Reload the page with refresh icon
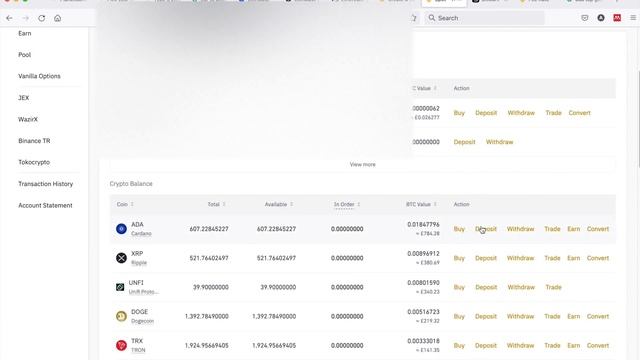The image size is (640, 360). [42, 18]
